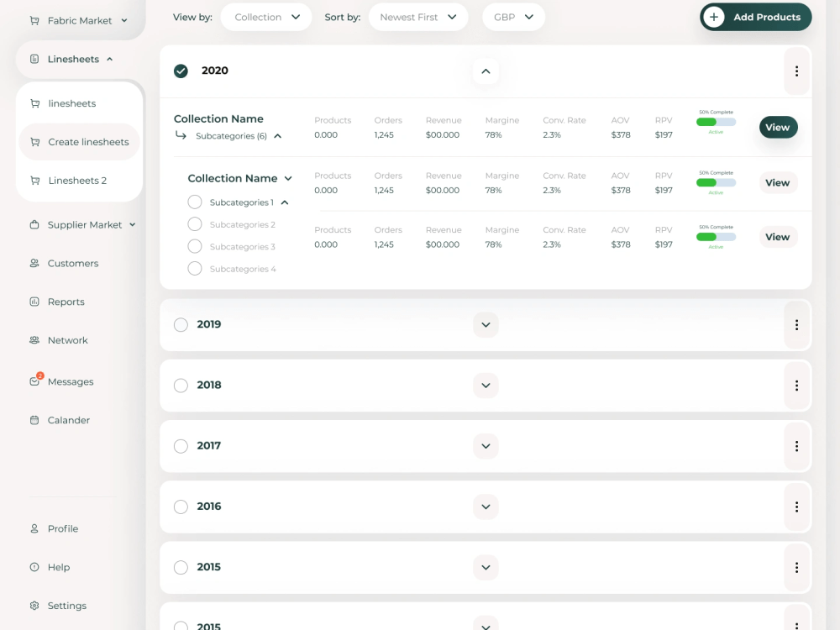Open the three-dot menu for 2019

click(x=796, y=324)
